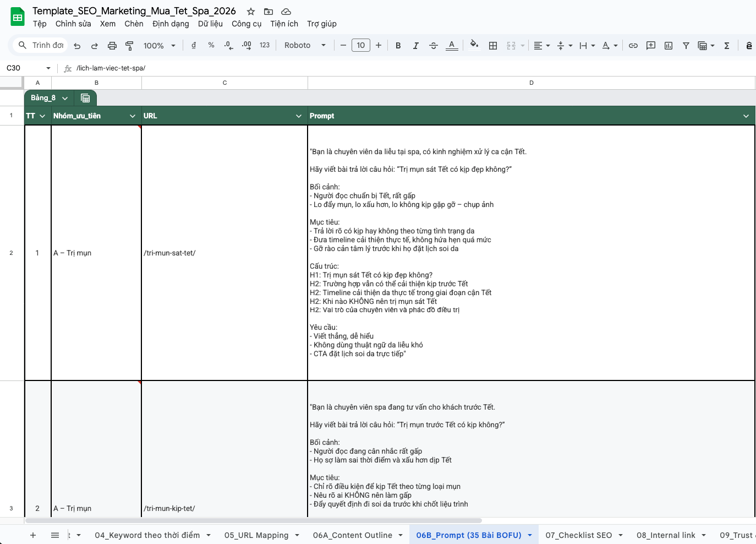Viewport: 756px width, 544px height.
Task: Click the insert comment icon
Action: click(651, 46)
